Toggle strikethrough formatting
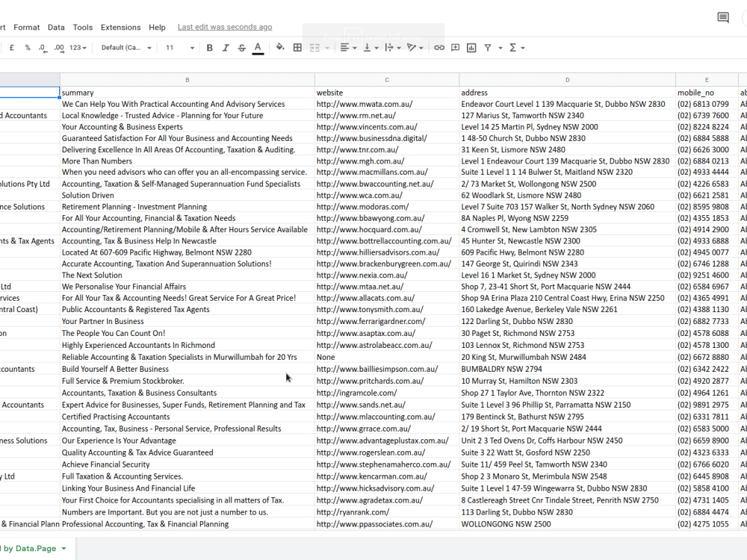This screenshot has height=560, width=747. tap(241, 48)
